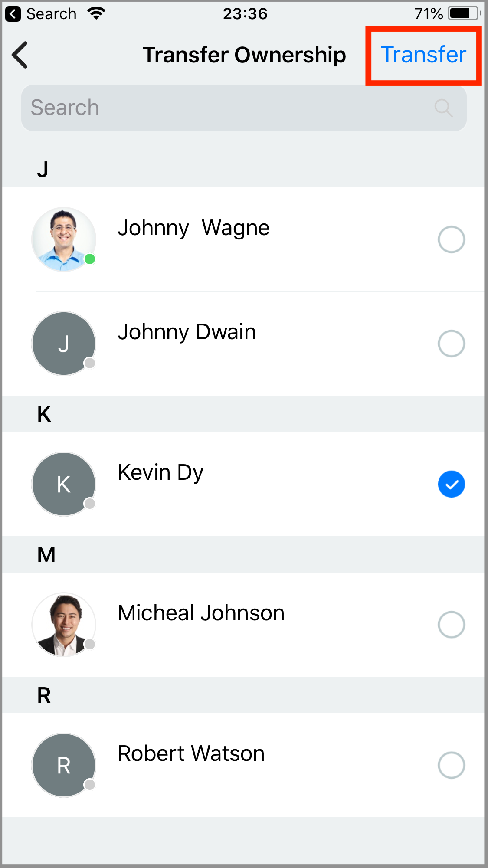
Task: Tap the back arrow in header
Action: pos(20,55)
